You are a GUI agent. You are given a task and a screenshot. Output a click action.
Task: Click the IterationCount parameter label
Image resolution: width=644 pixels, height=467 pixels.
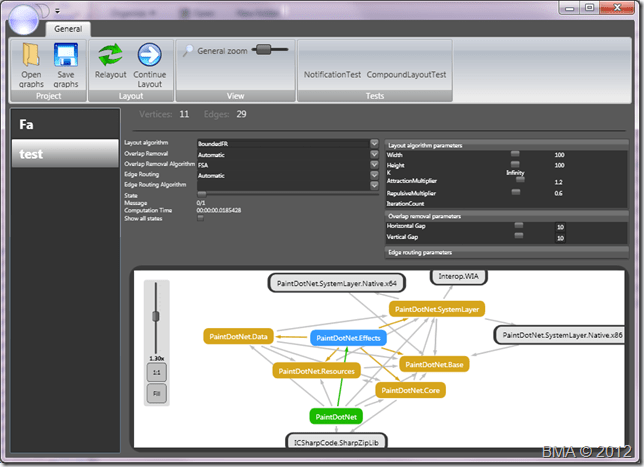(405, 204)
